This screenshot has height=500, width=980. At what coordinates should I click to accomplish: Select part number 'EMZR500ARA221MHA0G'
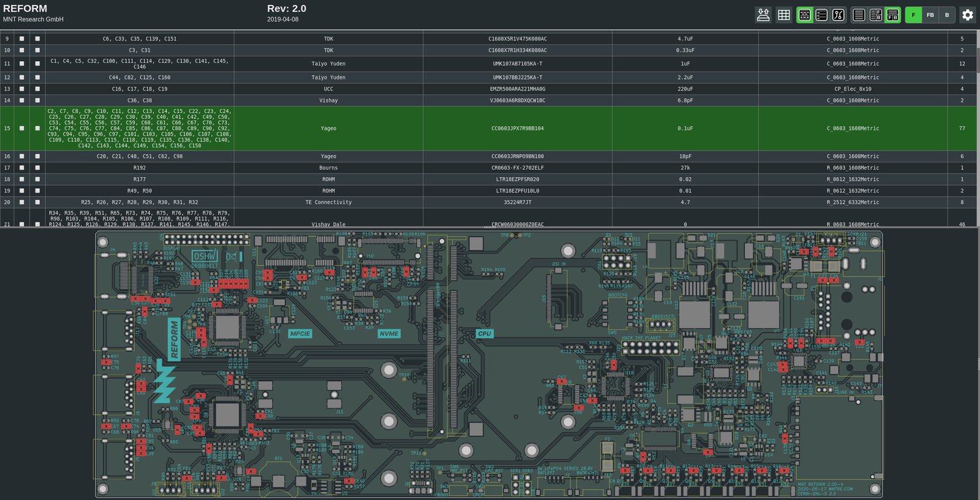[x=518, y=89]
